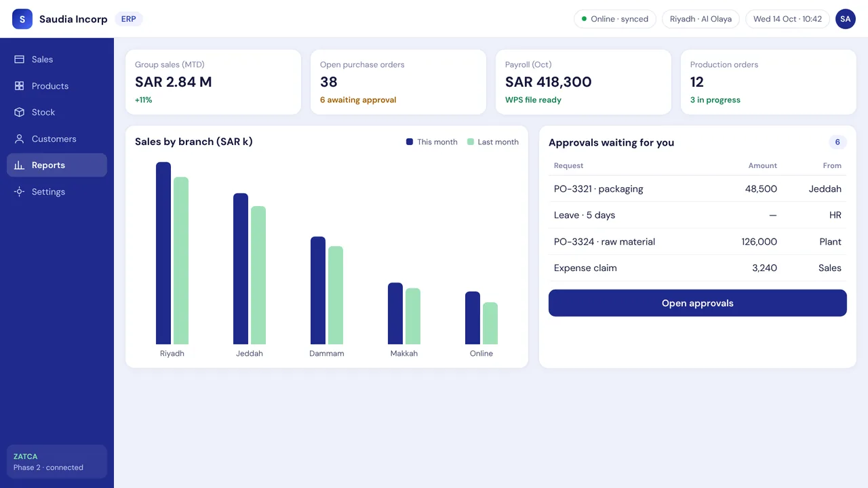Open the Settings page
The height and width of the screenshot is (488, 868).
tap(57, 192)
